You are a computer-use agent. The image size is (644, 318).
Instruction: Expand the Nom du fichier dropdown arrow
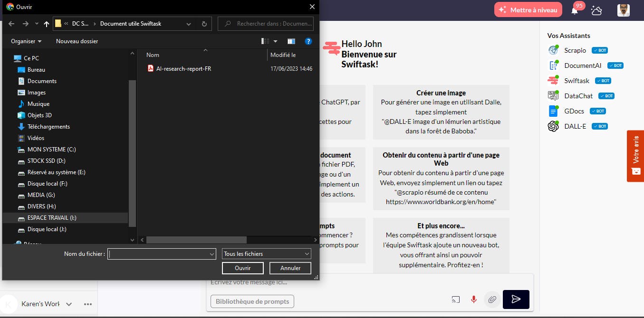(212, 254)
